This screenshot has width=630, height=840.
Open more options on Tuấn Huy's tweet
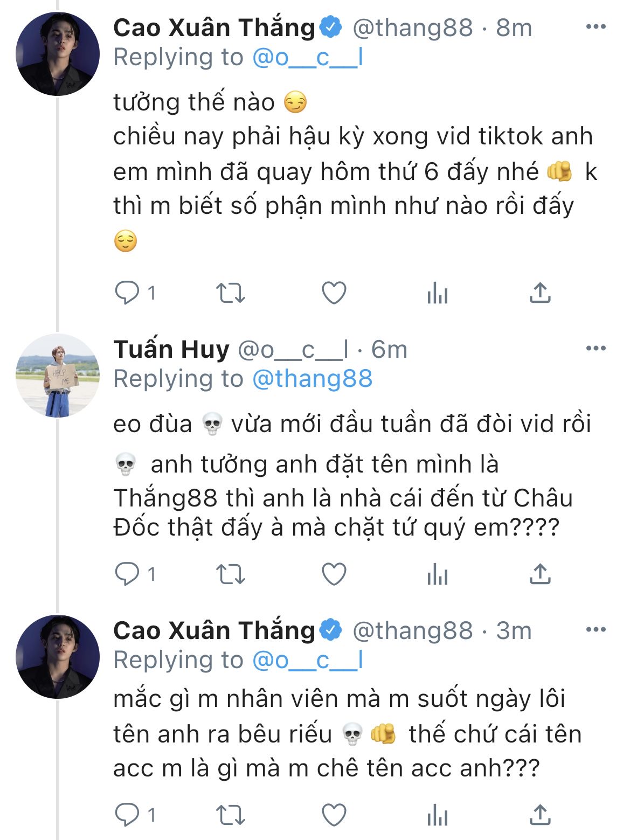[596, 349]
